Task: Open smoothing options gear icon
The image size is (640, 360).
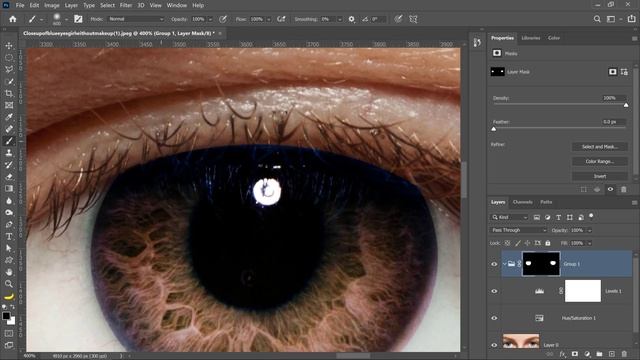Action: 351,19
